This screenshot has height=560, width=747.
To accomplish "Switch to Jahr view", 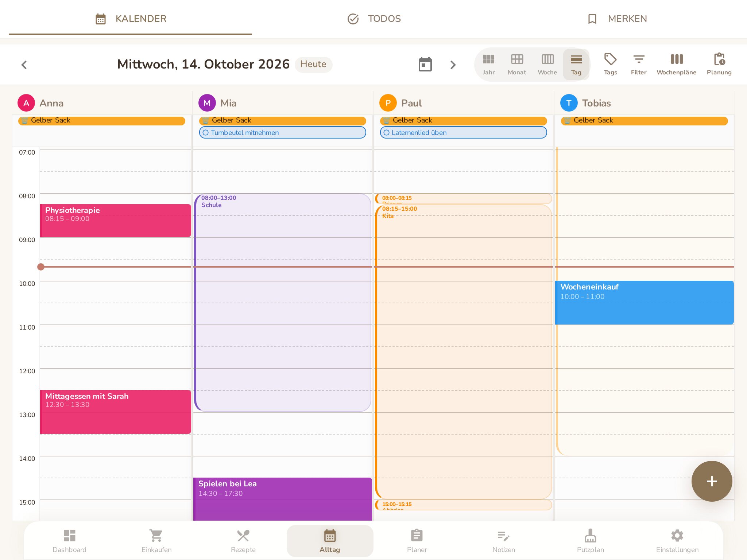I will (x=489, y=65).
